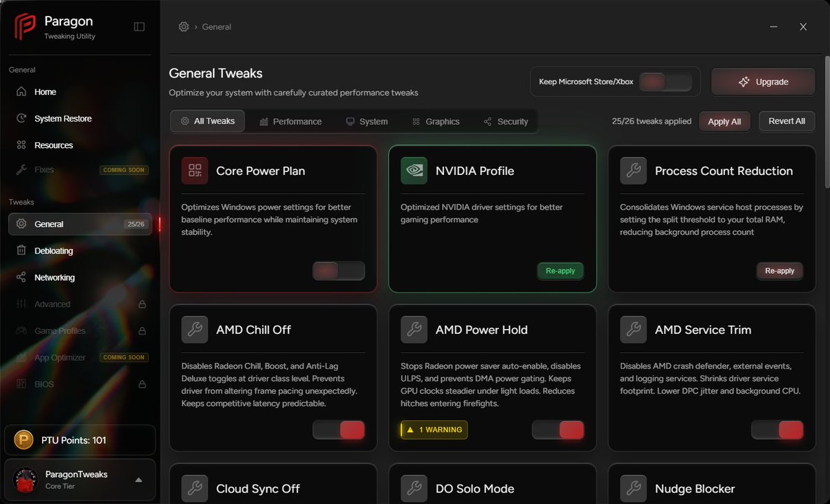Click the Advanced sliders icon

pyautogui.click(x=21, y=304)
